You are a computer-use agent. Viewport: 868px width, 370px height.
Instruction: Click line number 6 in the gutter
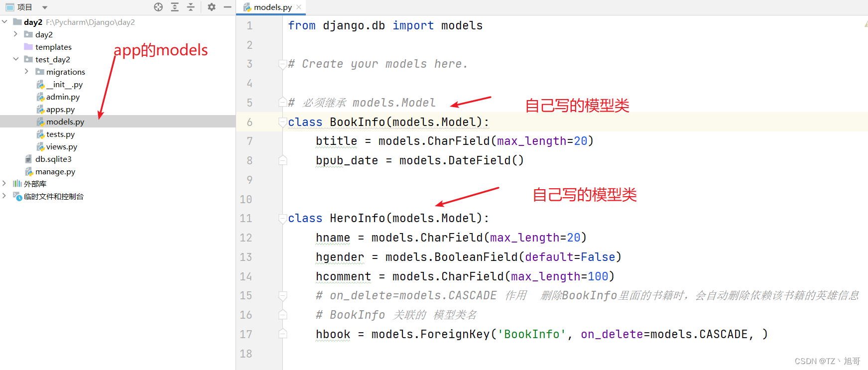click(x=249, y=122)
